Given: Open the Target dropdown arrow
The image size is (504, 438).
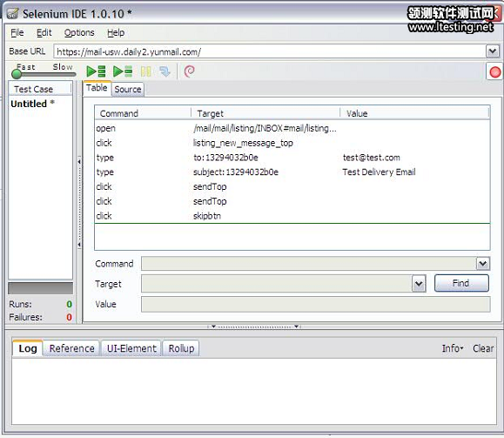Looking at the screenshot, I should (419, 284).
